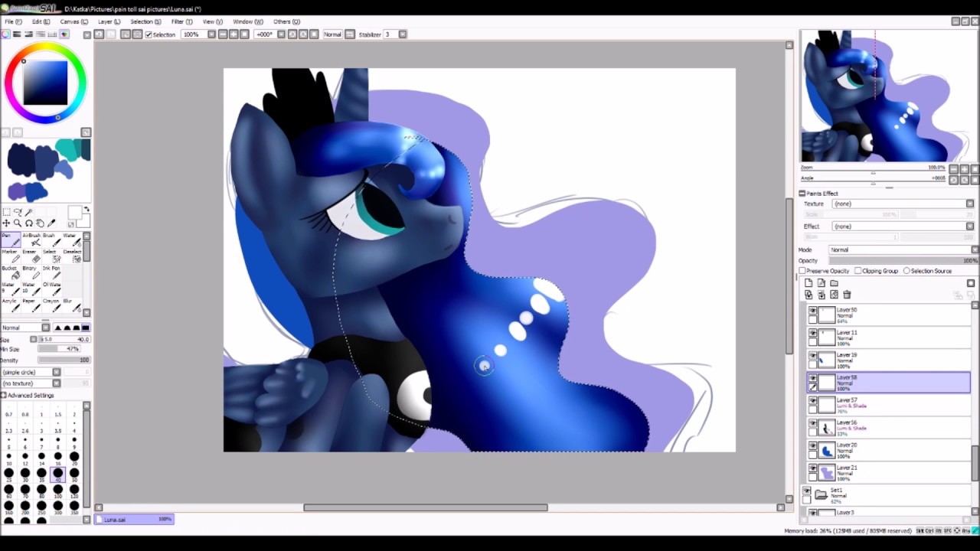980x551 pixels.
Task: Select the Pen brush tool
Action: point(10,240)
